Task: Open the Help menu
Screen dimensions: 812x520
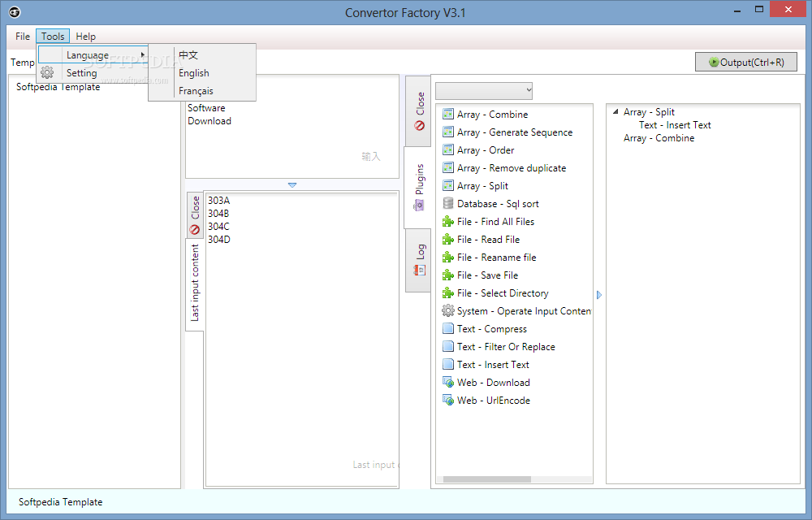Action: (x=85, y=37)
